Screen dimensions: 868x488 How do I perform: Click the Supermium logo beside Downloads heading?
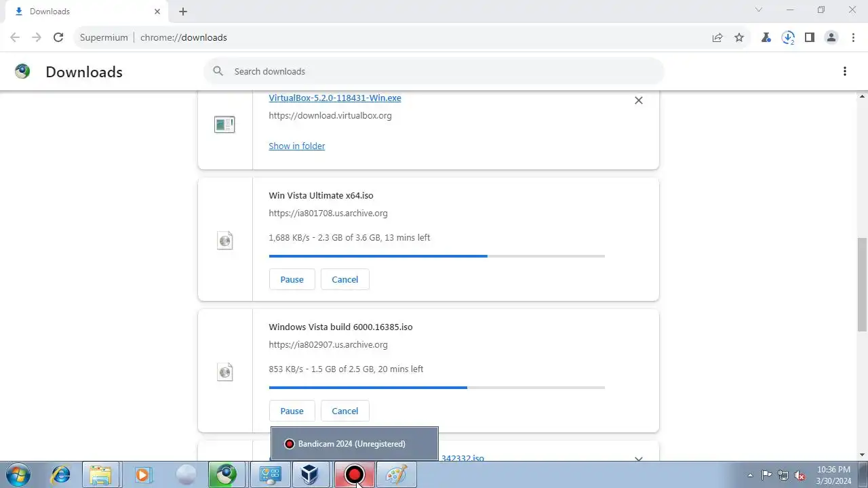click(22, 71)
